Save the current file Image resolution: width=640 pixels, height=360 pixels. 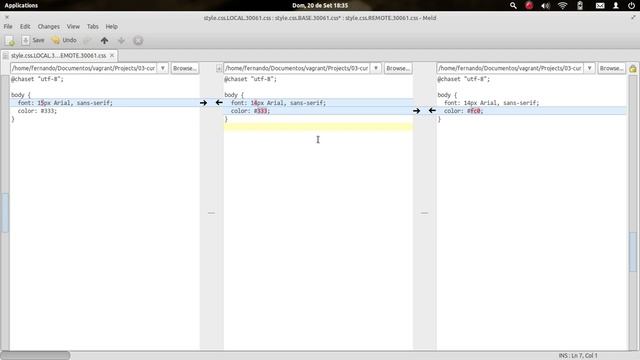(33, 40)
